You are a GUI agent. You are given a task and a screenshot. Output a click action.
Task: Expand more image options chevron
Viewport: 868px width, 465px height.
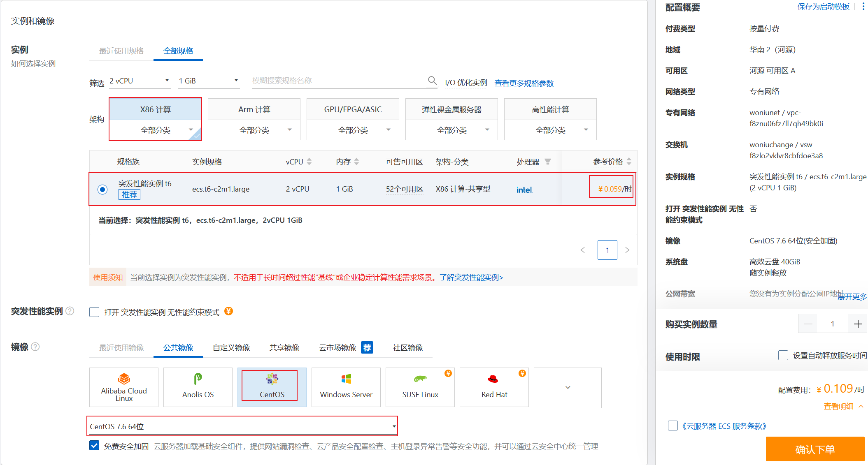pos(568,388)
